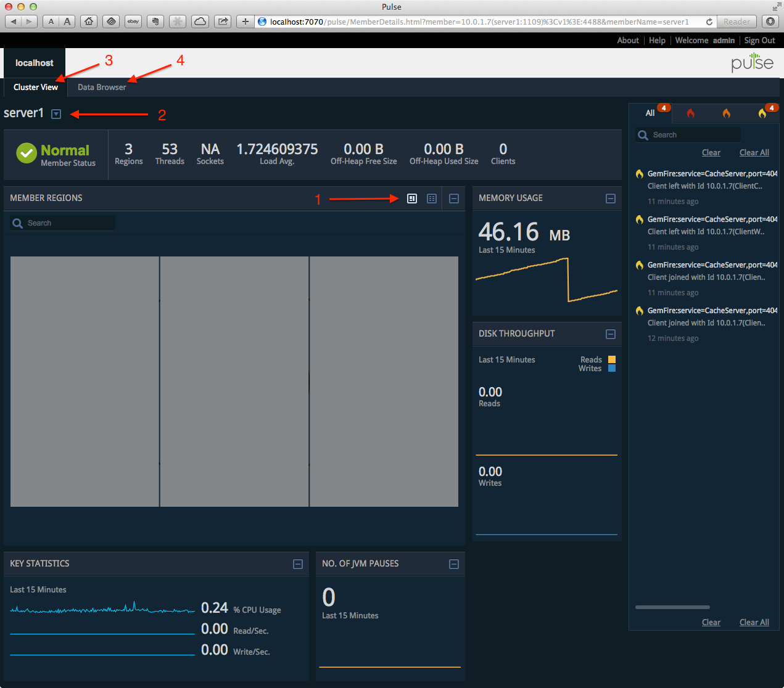Open the Data Browser tab

point(102,88)
